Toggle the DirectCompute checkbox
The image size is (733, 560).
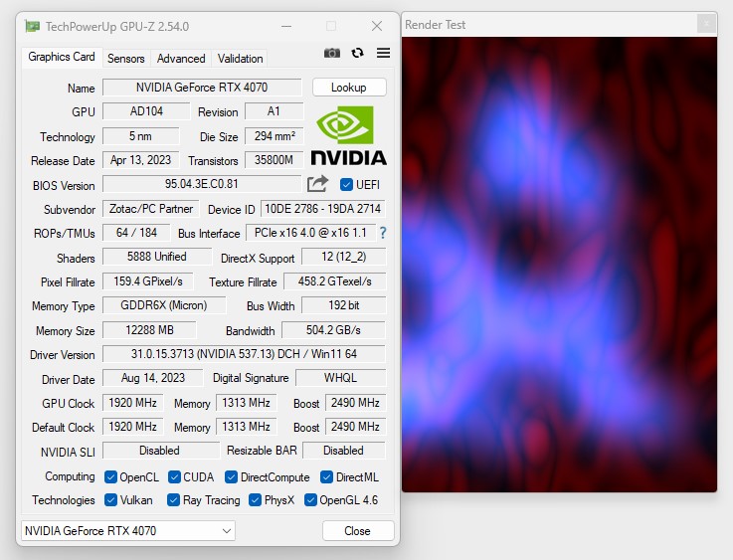[231, 476]
